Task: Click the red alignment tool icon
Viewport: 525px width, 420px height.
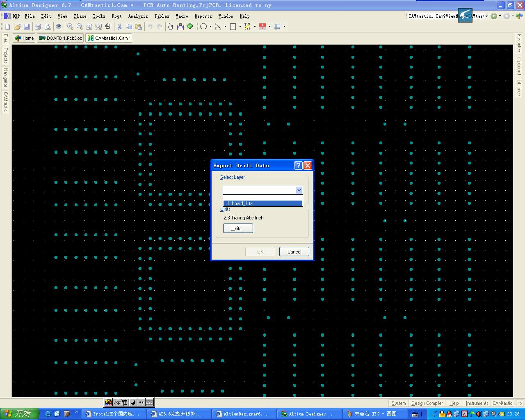Action: click(263, 27)
